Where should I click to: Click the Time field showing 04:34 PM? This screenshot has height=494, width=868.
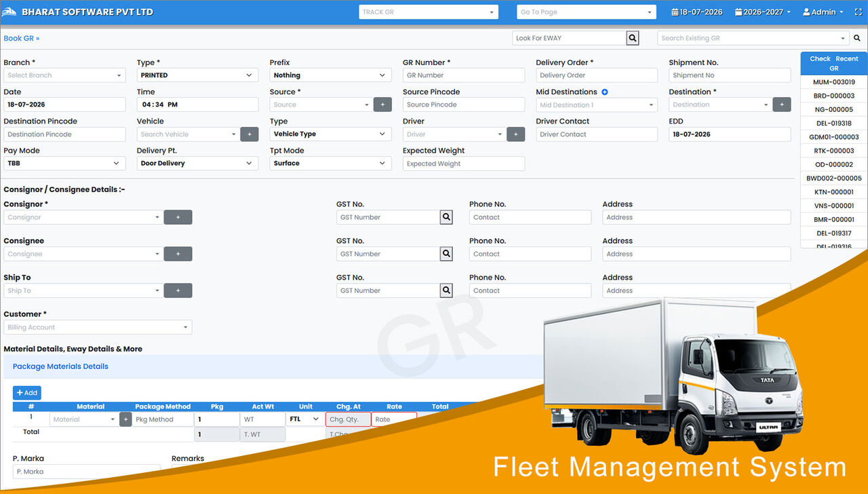click(197, 104)
